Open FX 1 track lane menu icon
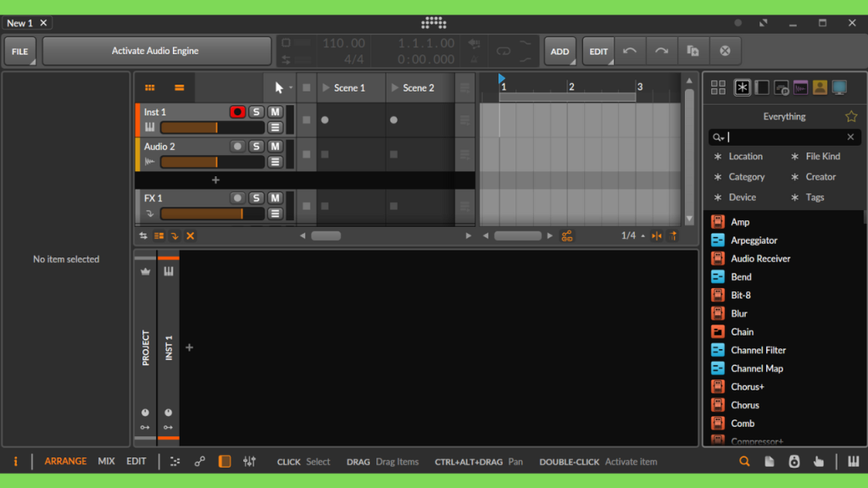This screenshot has width=868, height=488. [275, 213]
